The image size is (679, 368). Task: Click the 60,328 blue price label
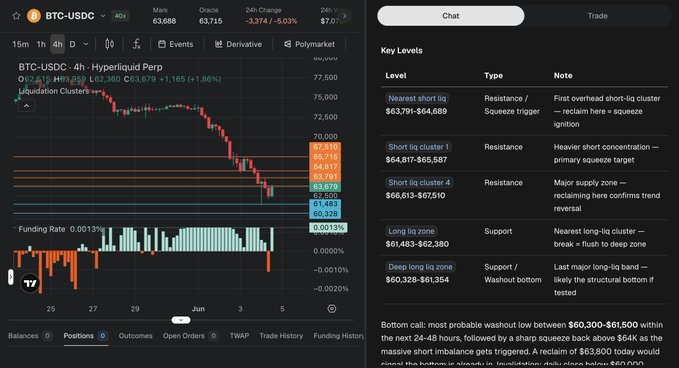[x=325, y=214]
